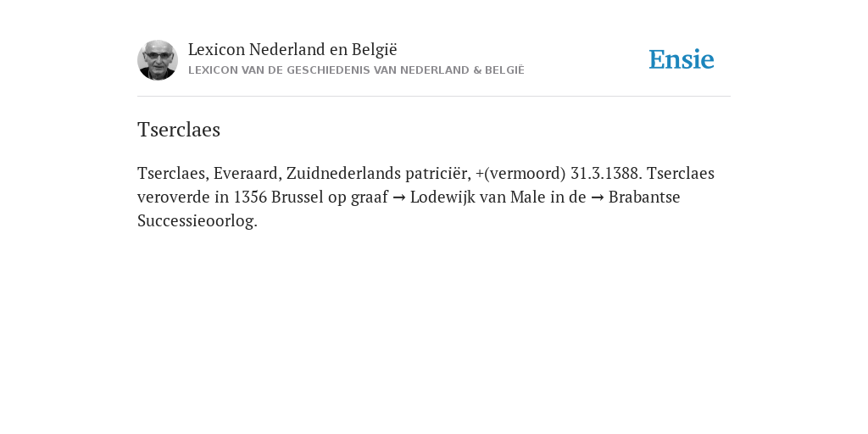Click the word Successieoorlog on the last line
This screenshot has height=434, width=868.
[197, 221]
